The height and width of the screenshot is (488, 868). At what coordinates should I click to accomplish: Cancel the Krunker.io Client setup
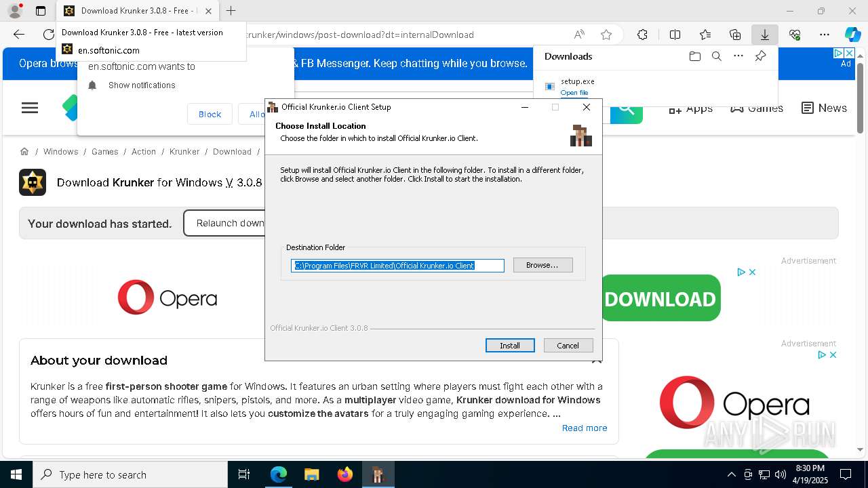click(x=568, y=346)
